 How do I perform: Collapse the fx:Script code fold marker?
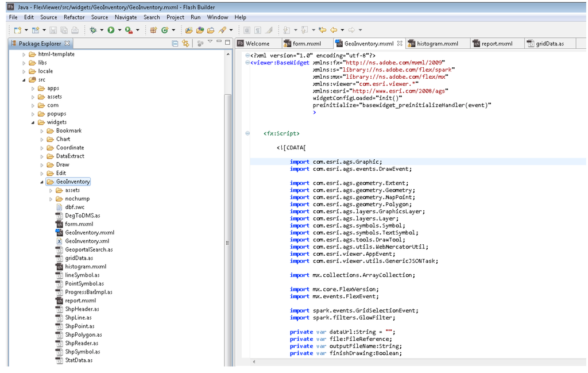click(x=247, y=133)
